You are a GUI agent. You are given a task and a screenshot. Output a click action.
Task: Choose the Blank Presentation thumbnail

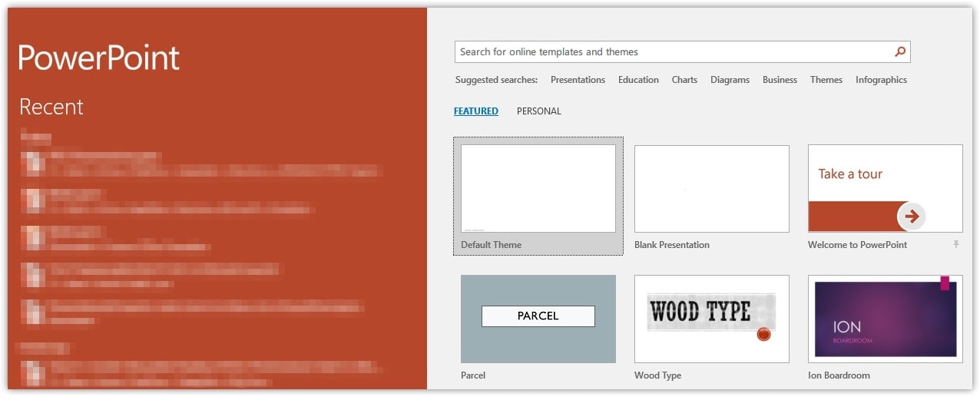point(712,188)
